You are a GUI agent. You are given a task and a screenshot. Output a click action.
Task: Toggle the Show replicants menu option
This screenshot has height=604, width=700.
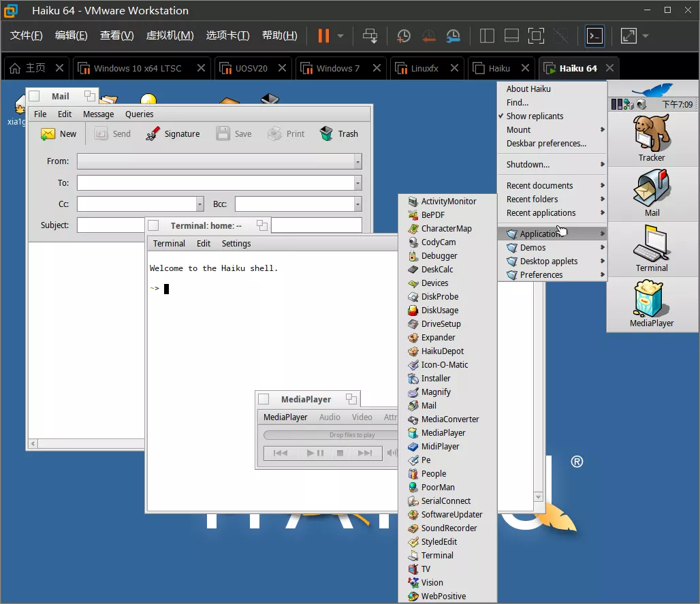[x=535, y=116]
